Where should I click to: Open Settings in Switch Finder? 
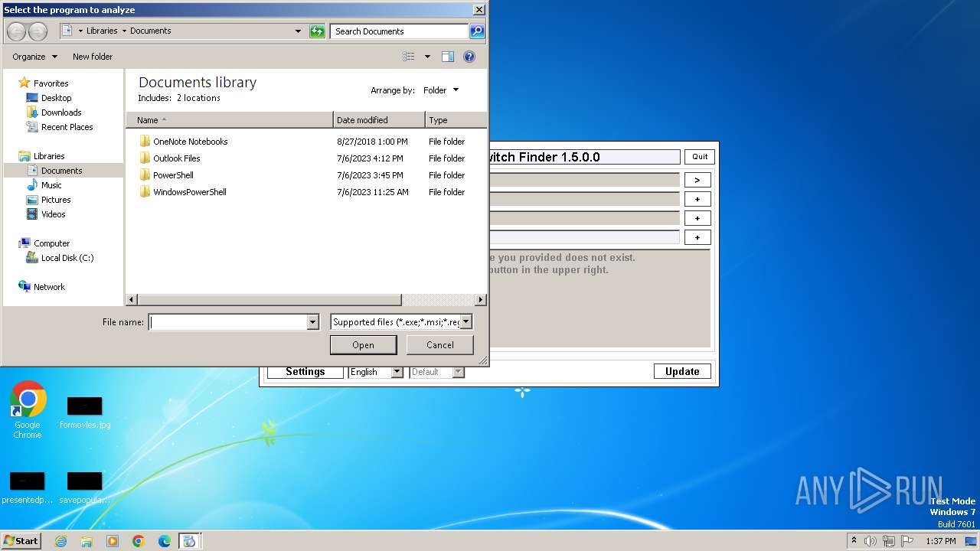[305, 372]
